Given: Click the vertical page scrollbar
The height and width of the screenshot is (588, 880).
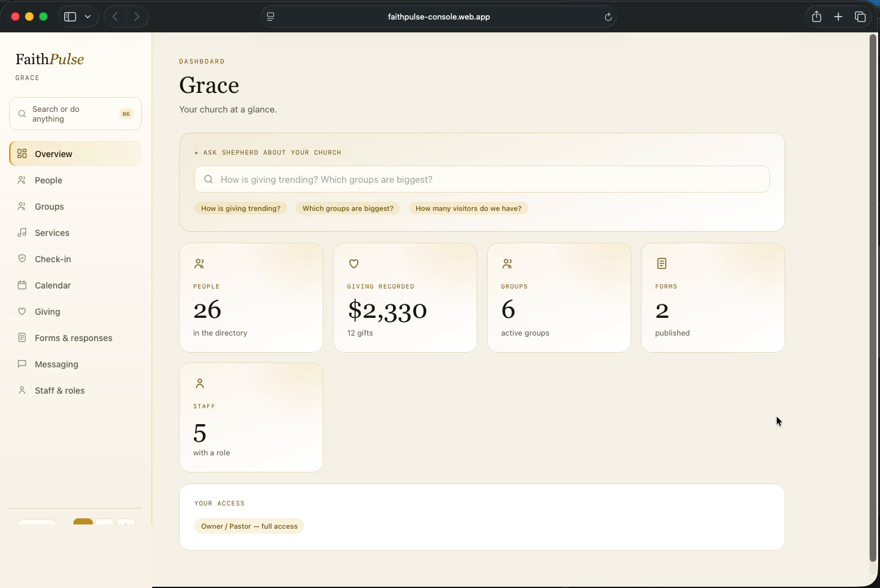Looking at the screenshot, I should point(873,298).
